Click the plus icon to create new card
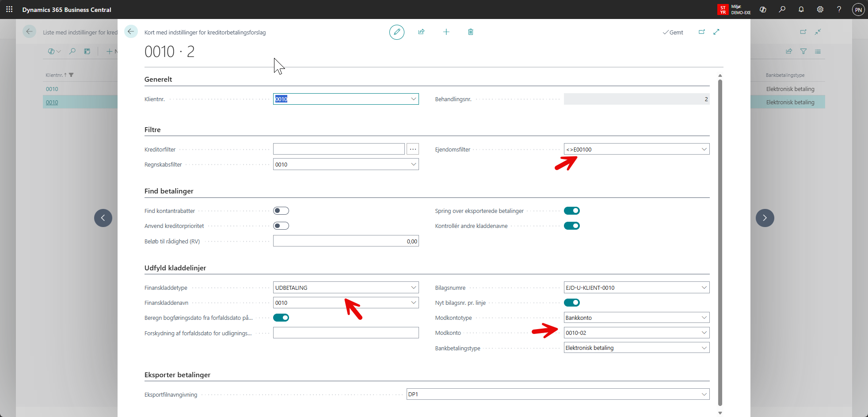 (x=446, y=32)
